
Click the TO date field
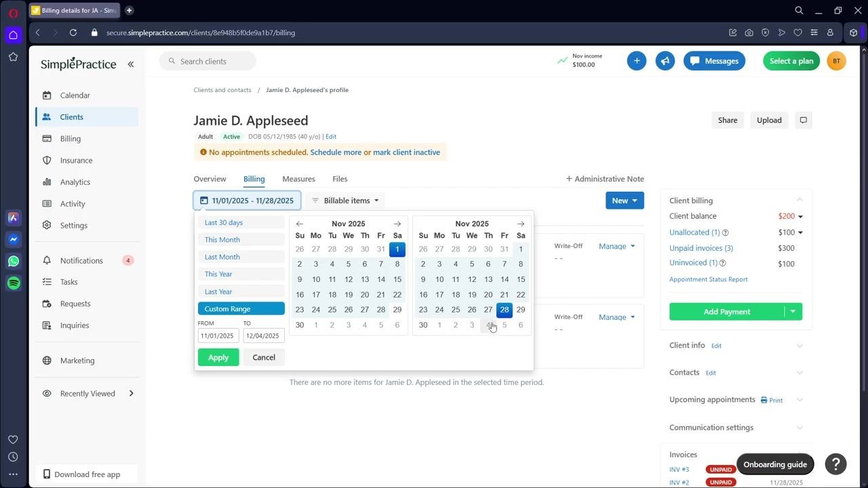(264, 335)
